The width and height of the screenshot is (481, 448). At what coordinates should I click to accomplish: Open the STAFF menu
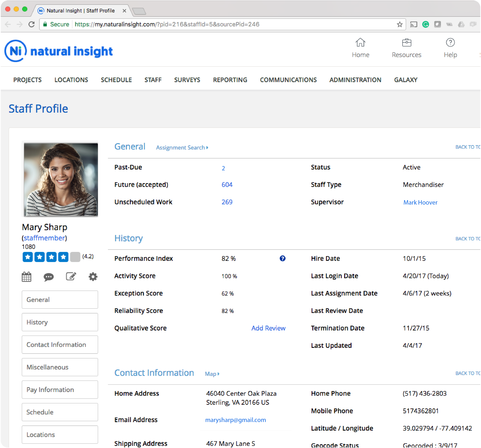(153, 80)
